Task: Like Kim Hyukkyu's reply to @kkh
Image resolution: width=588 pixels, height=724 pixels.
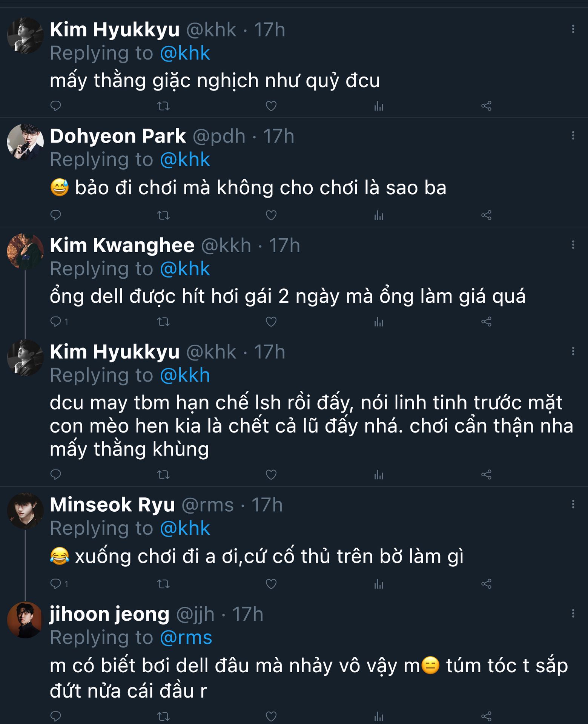Action: tap(271, 474)
